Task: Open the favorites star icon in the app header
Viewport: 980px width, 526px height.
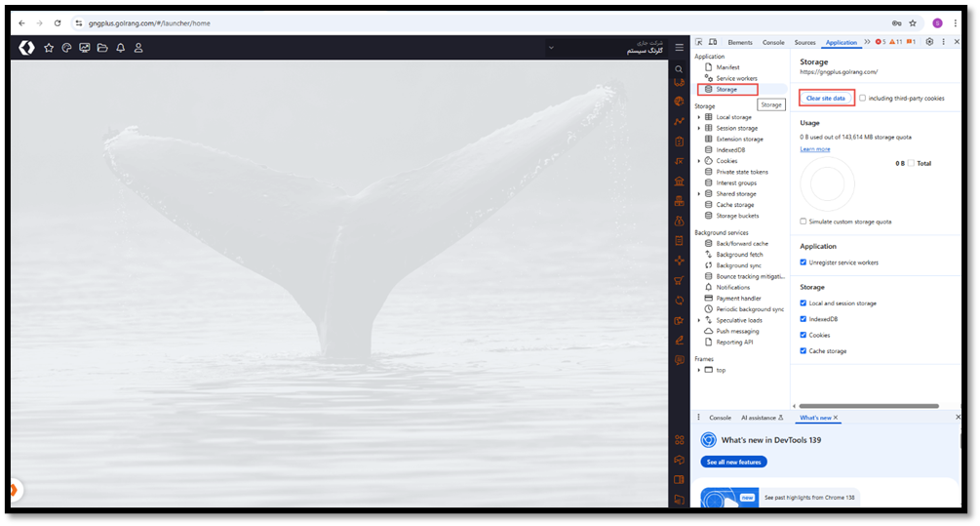Action: click(49, 48)
